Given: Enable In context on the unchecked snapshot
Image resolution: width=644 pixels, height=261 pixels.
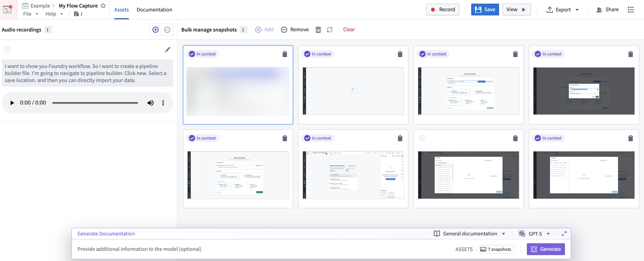Looking at the screenshot, I should (x=422, y=138).
